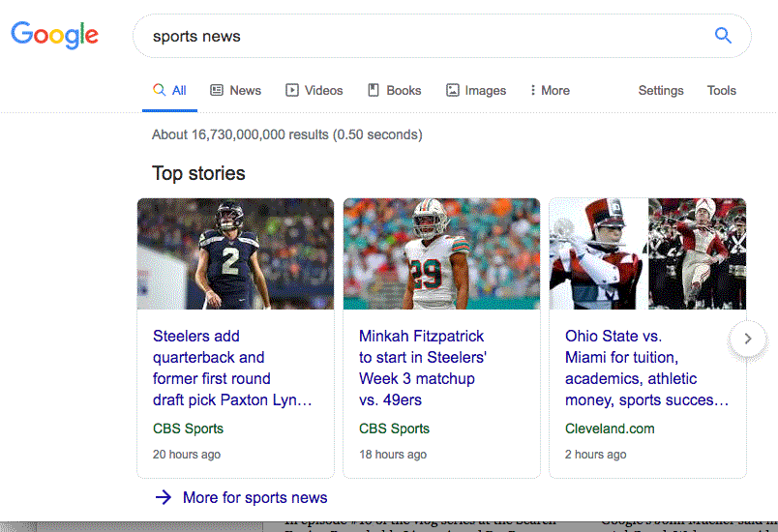Advance the Top stories carousel with the chevron

coord(748,339)
